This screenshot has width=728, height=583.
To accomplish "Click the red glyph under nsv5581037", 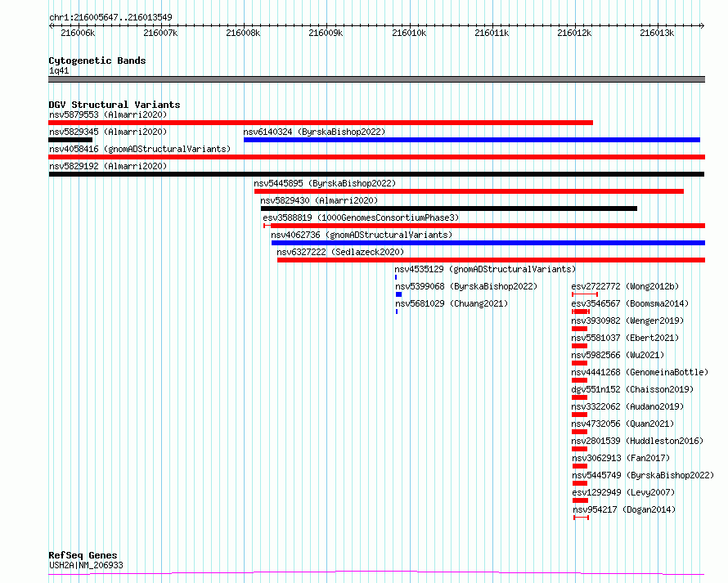I will pos(580,346).
